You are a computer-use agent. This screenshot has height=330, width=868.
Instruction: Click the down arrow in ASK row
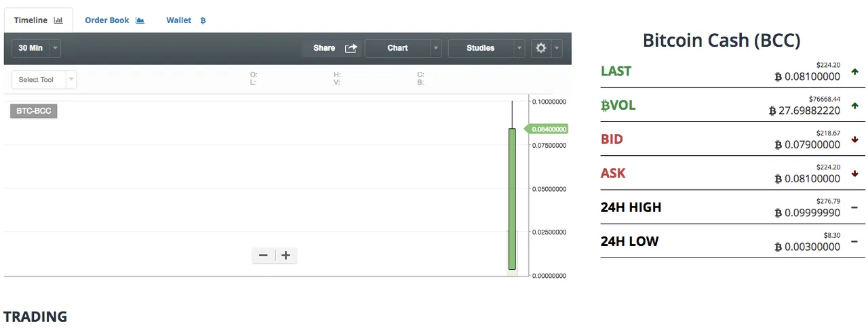tap(854, 173)
